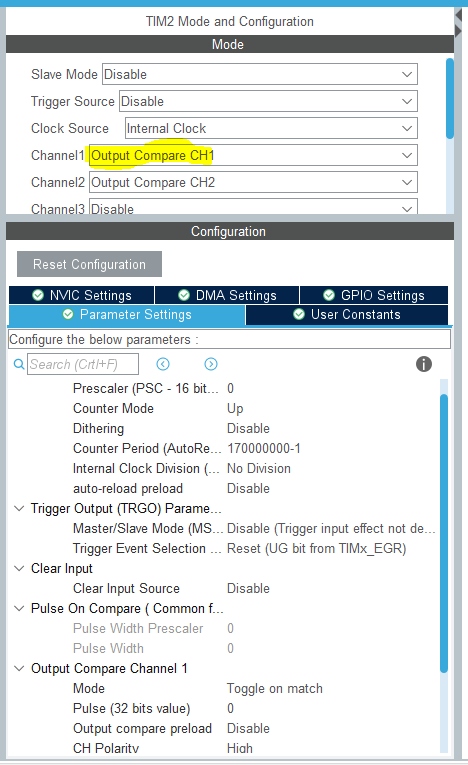Select the CH Polarity High value
Screen dimensions: 468x765
click(240, 748)
